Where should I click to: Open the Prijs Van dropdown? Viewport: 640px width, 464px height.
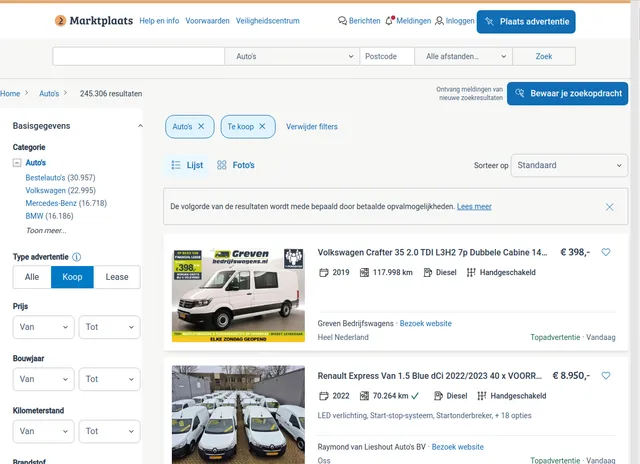pos(44,327)
